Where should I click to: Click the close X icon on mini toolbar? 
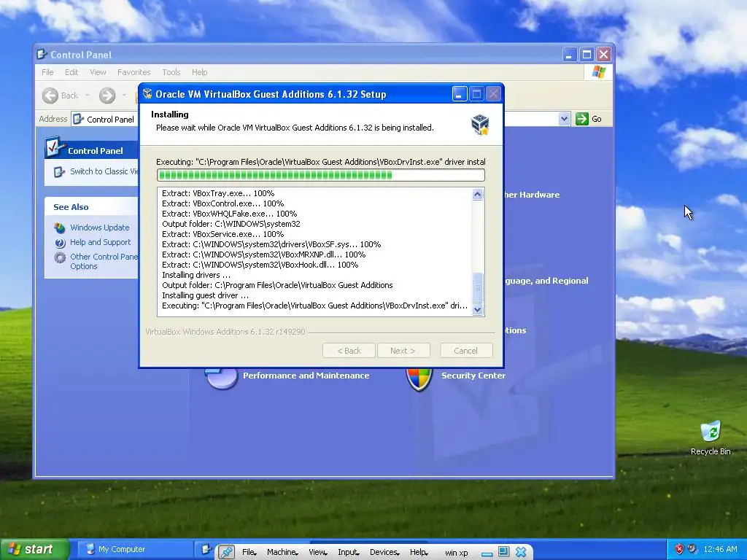pos(521,552)
